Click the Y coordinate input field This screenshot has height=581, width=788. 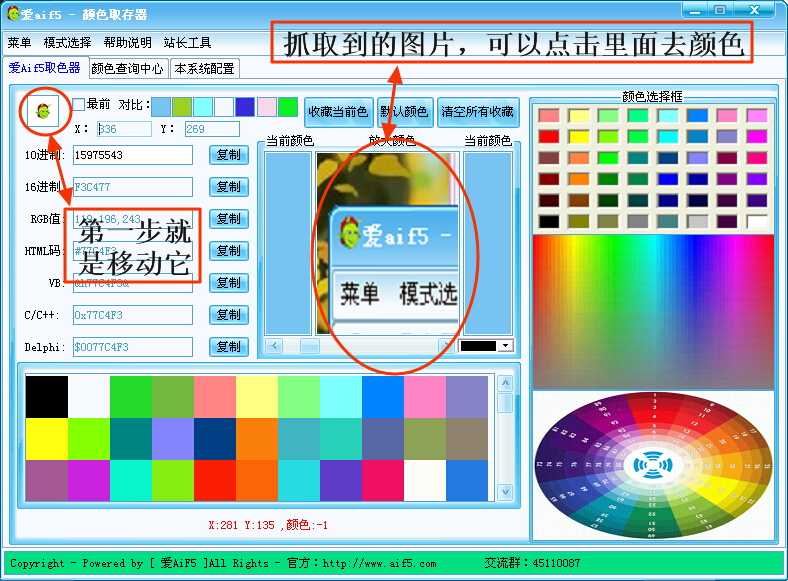pos(212,129)
